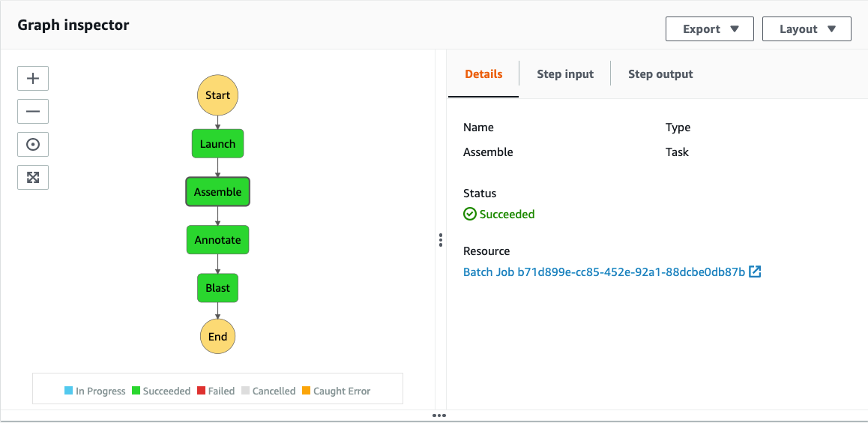Select the End node in graph
868x423 pixels.
point(217,337)
